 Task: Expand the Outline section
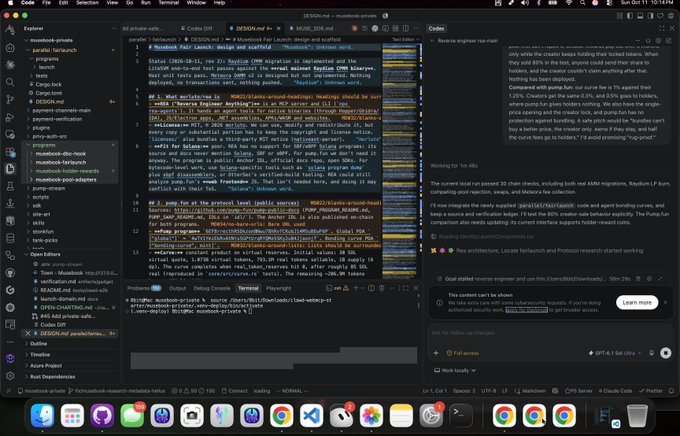pyautogui.click(x=38, y=344)
